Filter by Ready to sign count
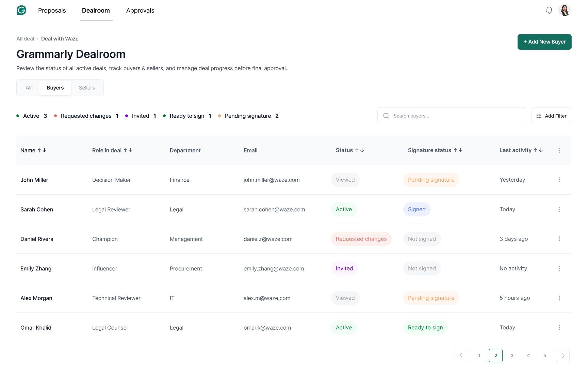588x380 pixels. [187, 116]
